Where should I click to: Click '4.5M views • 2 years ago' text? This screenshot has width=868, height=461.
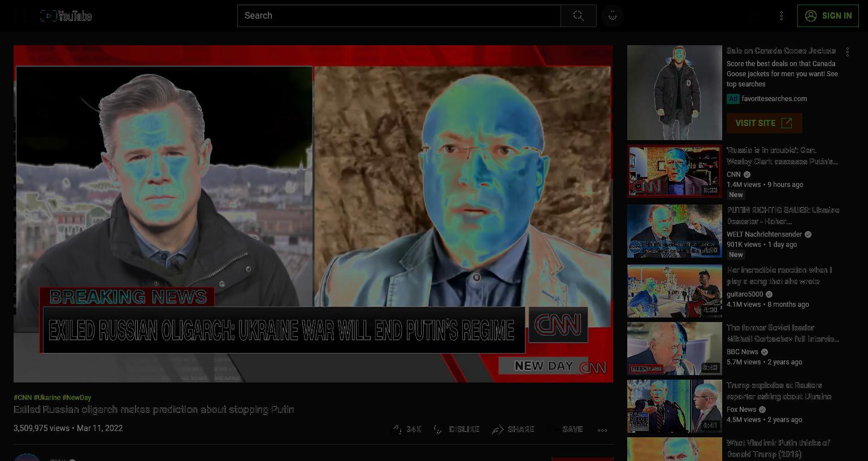coord(765,420)
